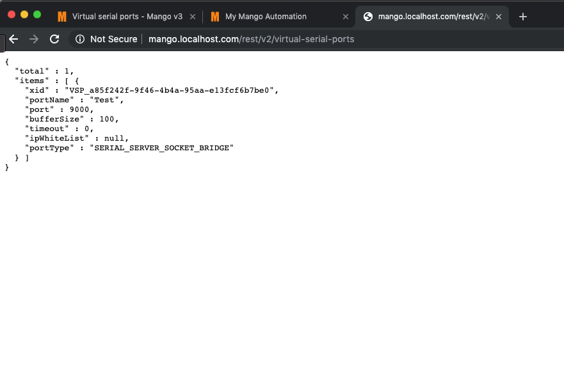Click the back navigation arrow

tap(13, 39)
